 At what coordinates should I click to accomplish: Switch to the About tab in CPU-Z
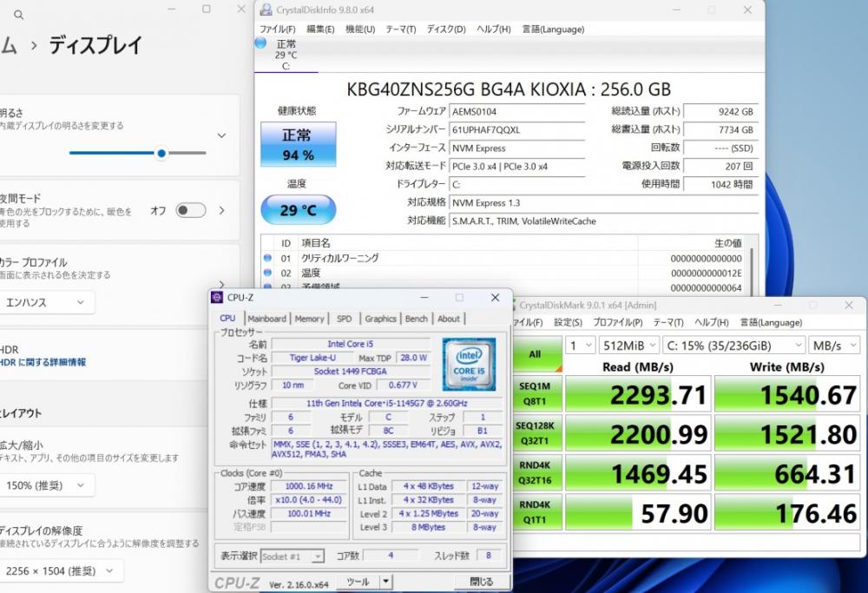(449, 319)
